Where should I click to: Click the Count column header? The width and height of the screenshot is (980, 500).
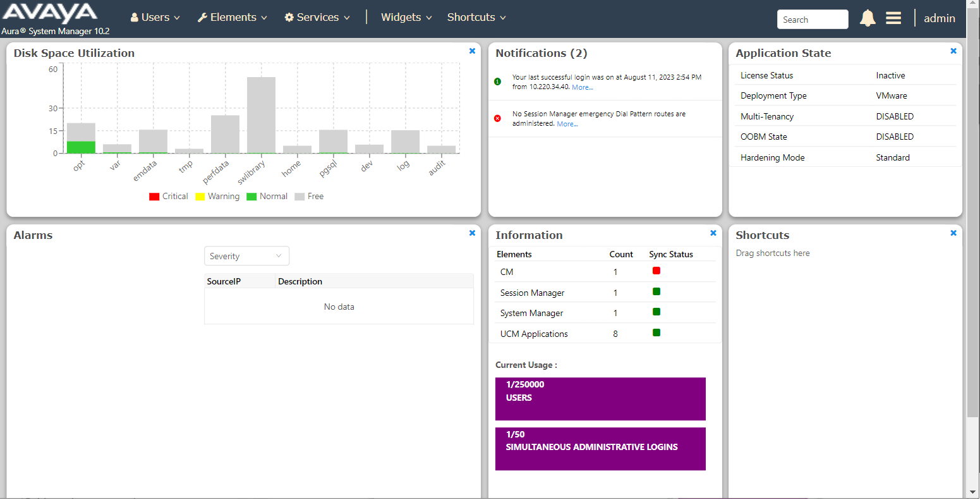(x=621, y=254)
